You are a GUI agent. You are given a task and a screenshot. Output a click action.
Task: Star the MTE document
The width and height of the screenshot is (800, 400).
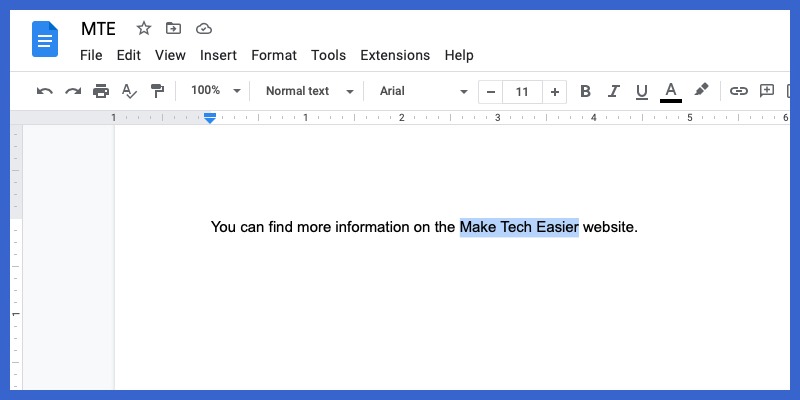click(143, 29)
